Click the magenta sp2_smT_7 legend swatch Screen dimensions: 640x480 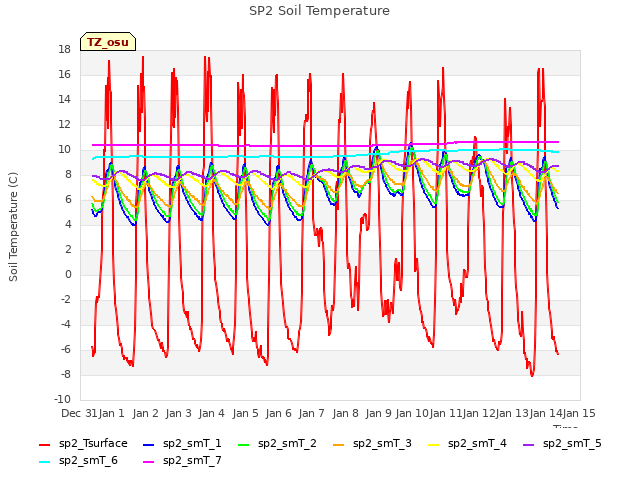pyautogui.click(x=149, y=462)
